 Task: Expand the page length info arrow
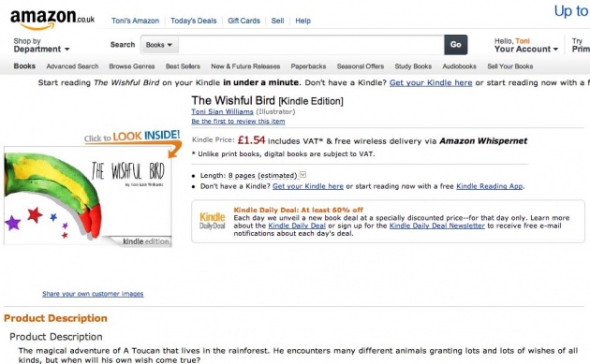tap(302, 175)
